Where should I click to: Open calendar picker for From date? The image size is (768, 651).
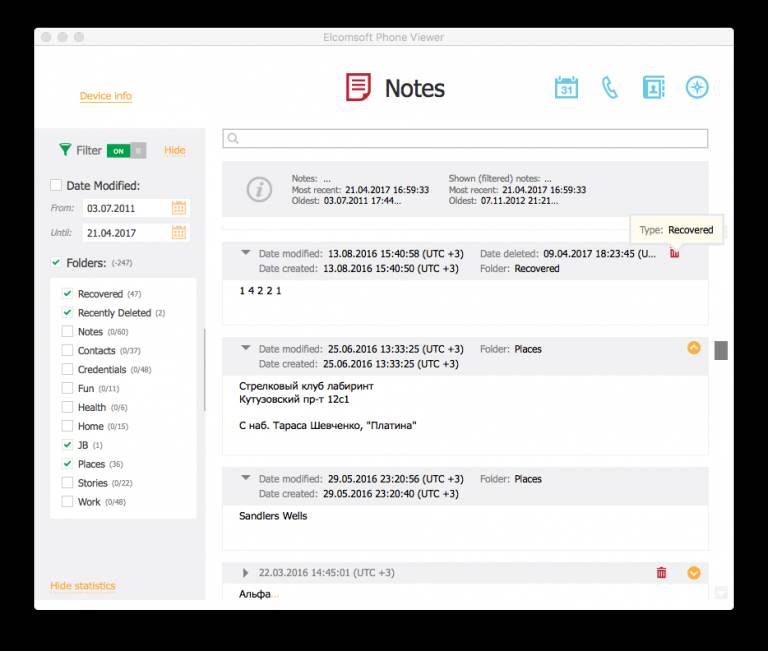pyautogui.click(x=179, y=208)
